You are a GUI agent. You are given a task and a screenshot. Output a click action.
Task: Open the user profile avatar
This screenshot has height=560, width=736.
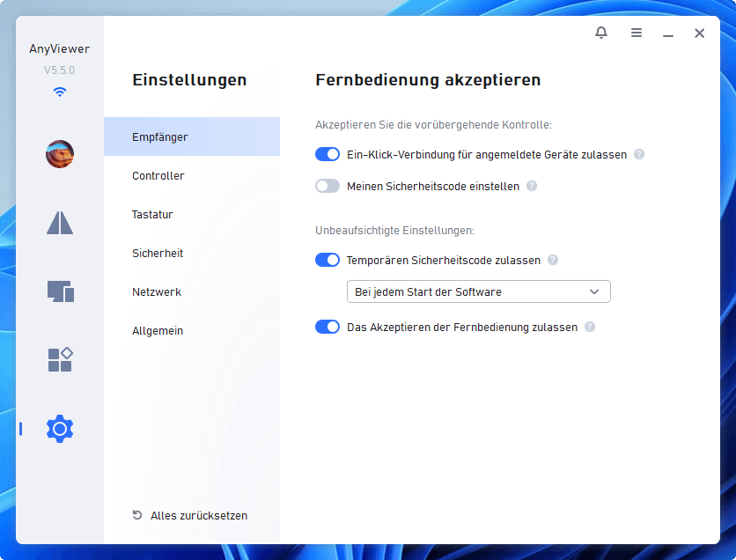(60, 155)
